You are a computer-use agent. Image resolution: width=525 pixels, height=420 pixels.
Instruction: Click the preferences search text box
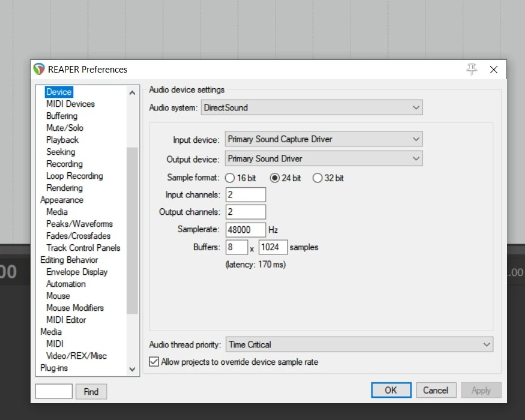[x=54, y=391]
